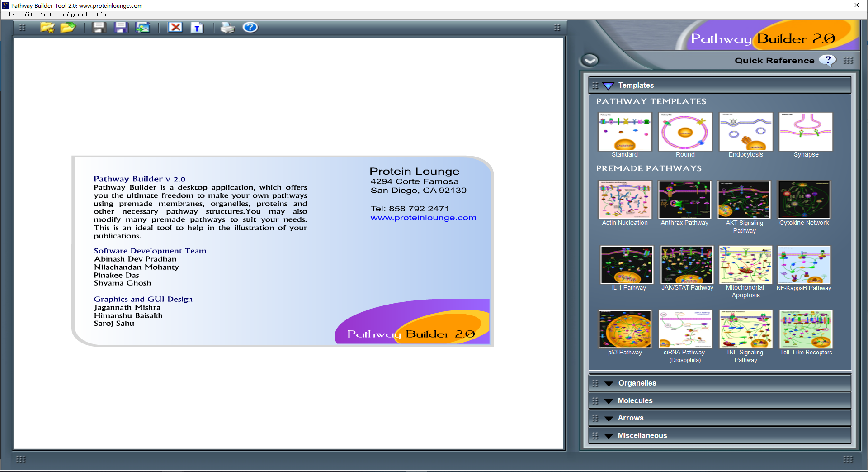Click the red X delete icon
Viewport: 868px width, 472px height.
[175, 28]
